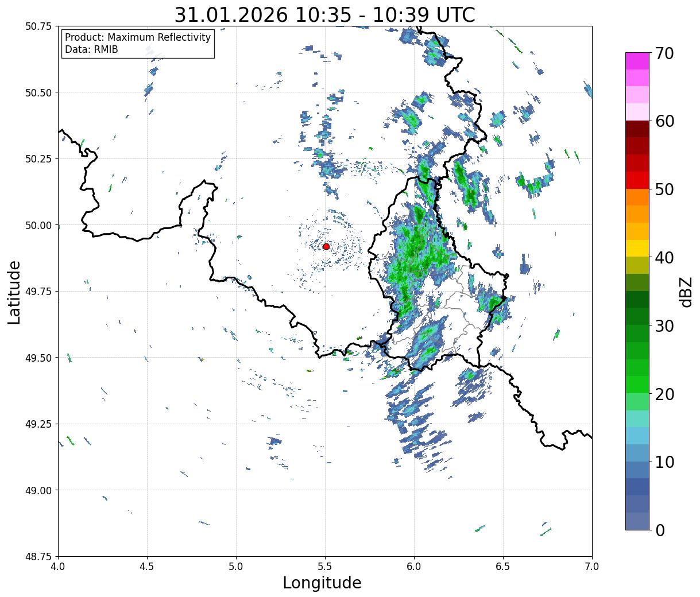Click the latitude tick label 49.75
Screen dimensions: 700x597
coord(38,292)
